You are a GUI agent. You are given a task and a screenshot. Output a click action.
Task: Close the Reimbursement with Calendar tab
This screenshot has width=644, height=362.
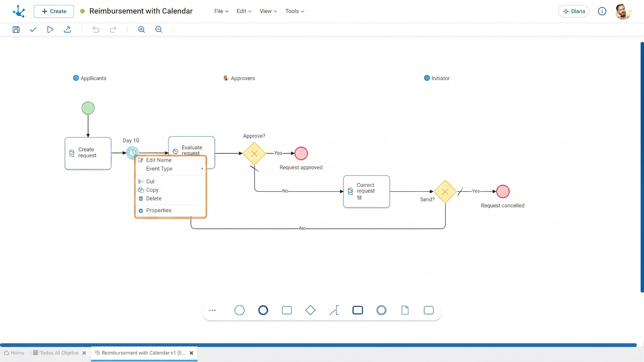(192, 353)
